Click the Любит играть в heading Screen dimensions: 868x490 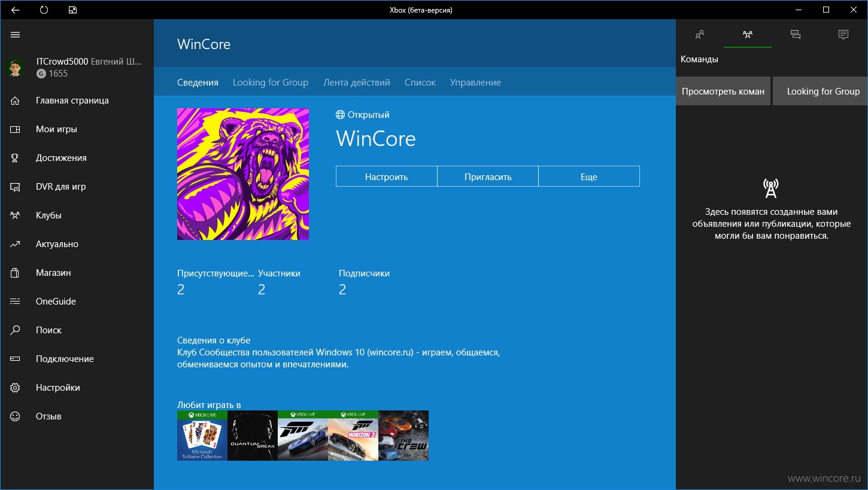coord(209,405)
